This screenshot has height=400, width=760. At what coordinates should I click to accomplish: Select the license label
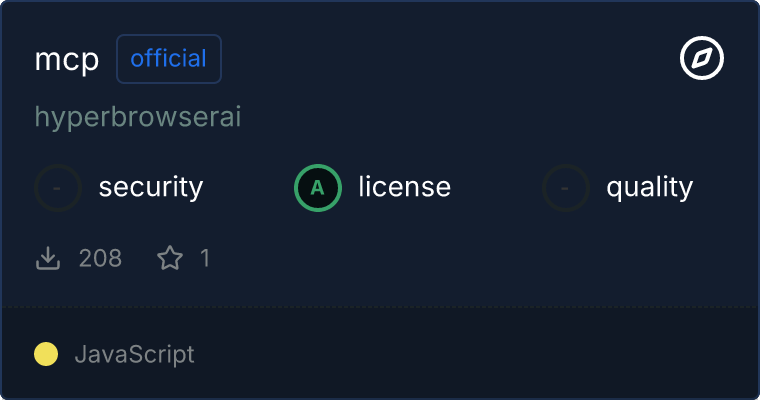point(405,187)
